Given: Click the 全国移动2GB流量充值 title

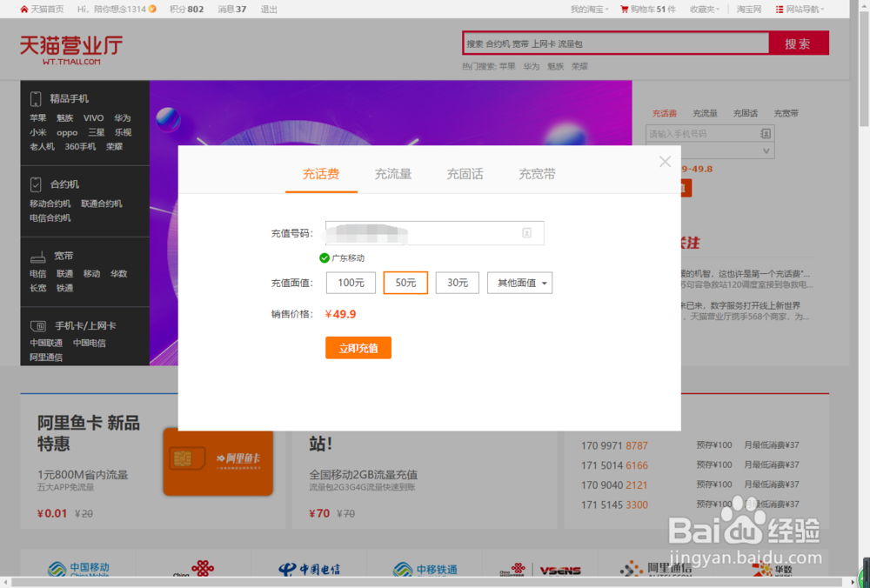Looking at the screenshot, I should tap(364, 475).
